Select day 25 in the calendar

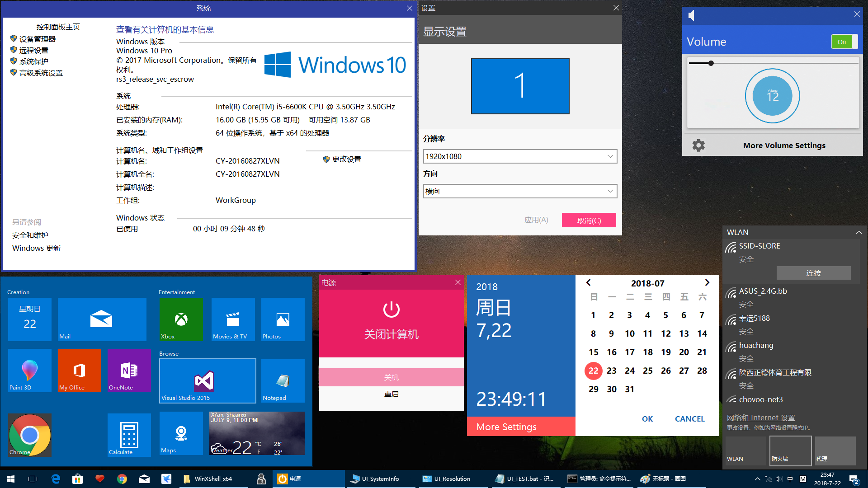tap(648, 371)
